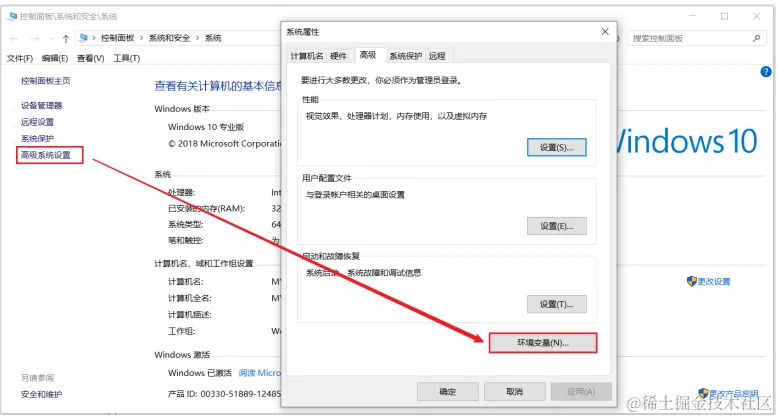The width and height of the screenshot is (778, 418).
Task: Click the Control Panel window title icon
Action: click(x=13, y=16)
